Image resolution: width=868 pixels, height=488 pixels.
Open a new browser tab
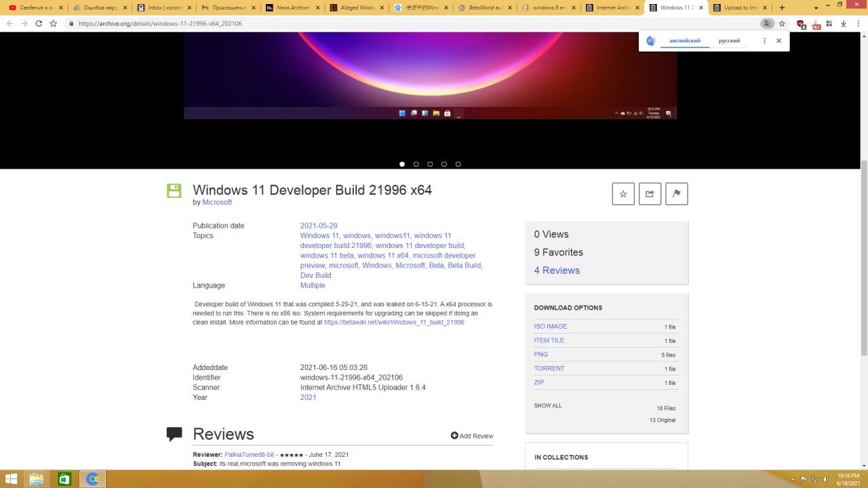click(782, 7)
